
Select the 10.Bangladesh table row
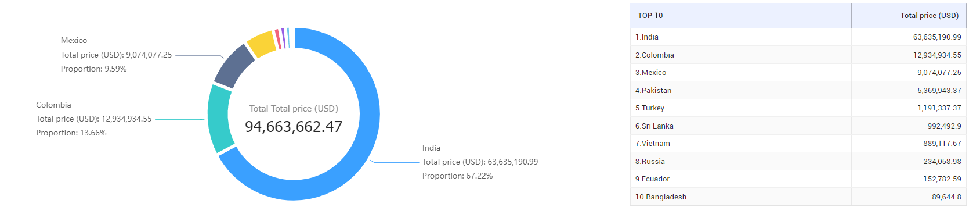[798, 197]
